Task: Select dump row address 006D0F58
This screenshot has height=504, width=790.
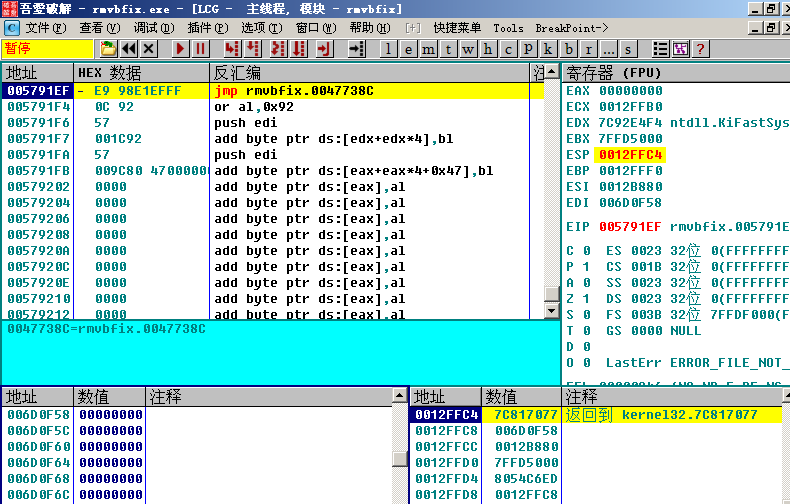Action: click(x=38, y=415)
